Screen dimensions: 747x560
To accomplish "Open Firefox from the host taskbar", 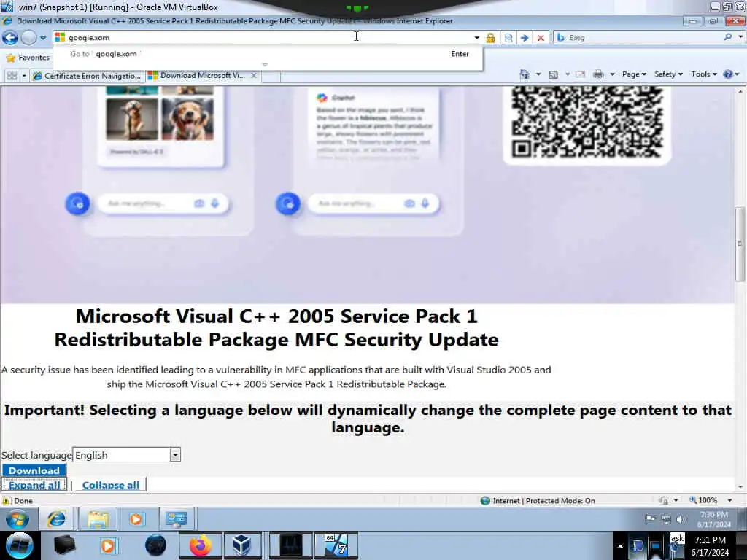I will pos(201,545).
